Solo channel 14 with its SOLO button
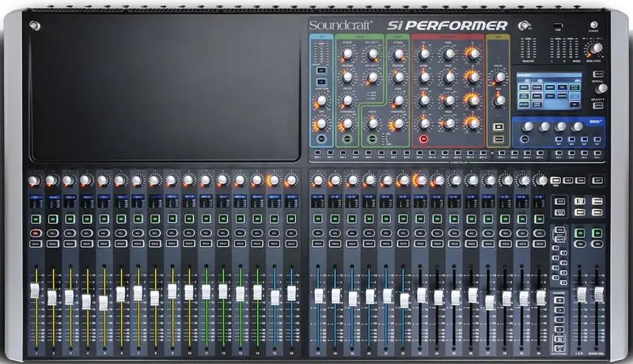 257,244
